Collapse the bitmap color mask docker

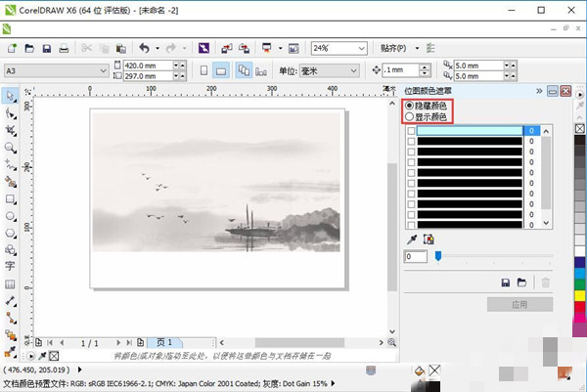point(553,91)
